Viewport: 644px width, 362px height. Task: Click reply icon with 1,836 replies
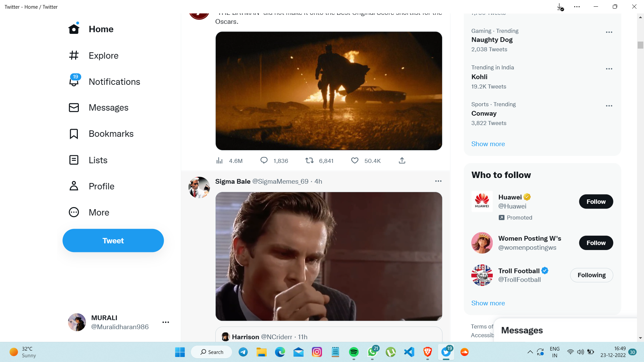pyautogui.click(x=264, y=161)
